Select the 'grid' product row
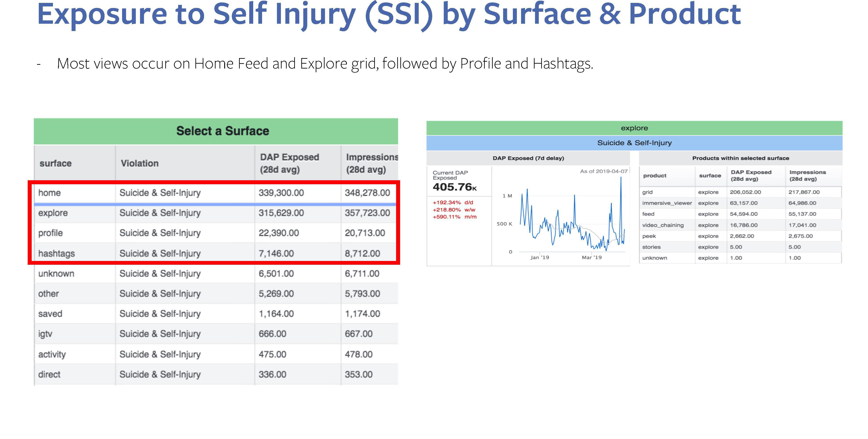This screenshot has width=868, height=439. pyautogui.click(x=740, y=192)
